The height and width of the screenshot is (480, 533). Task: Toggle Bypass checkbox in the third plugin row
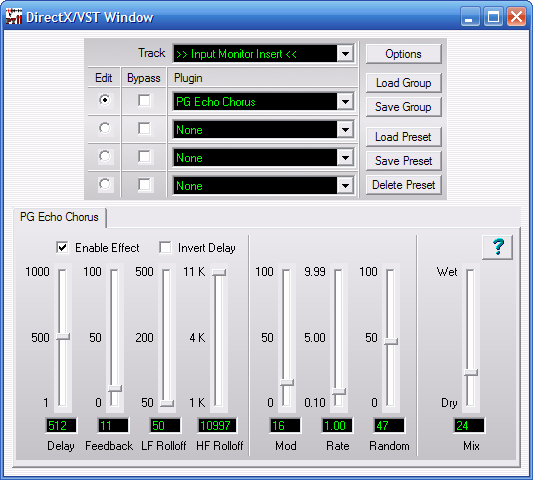144,157
